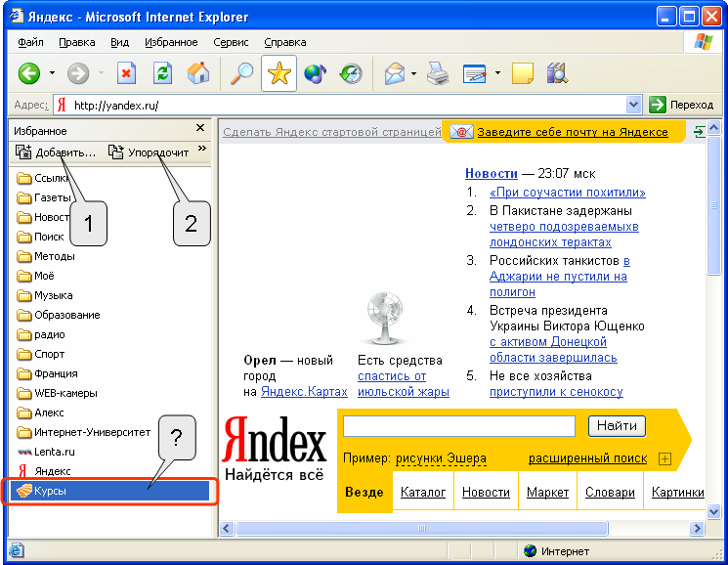The width and height of the screenshot is (728, 565).
Task: Click Добавить… in Favorites pane
Action: [x=56, y=152]
